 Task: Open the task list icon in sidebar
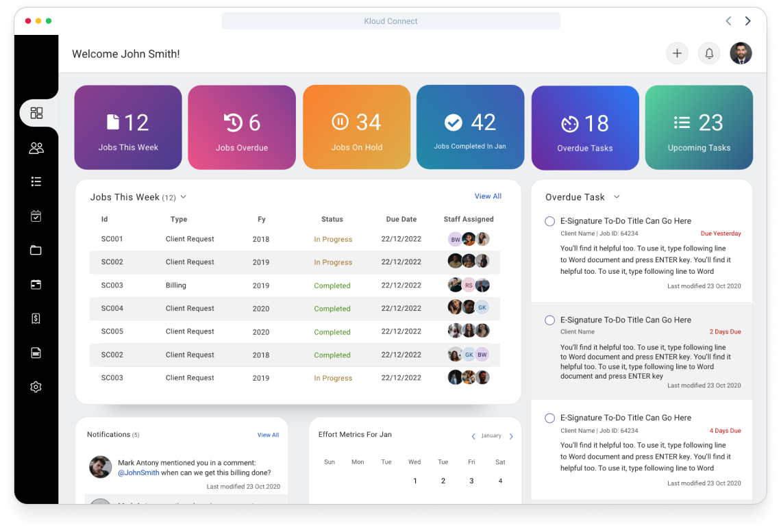36,181
